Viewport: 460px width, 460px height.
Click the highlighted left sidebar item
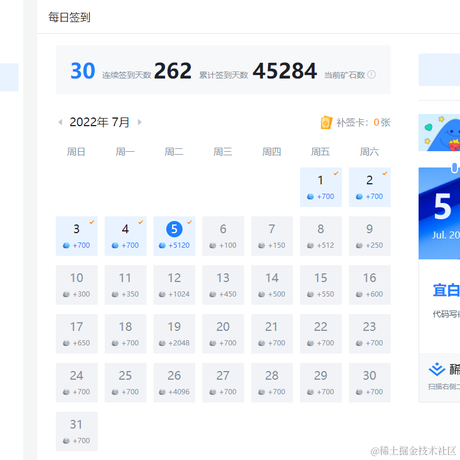[9, 77]
